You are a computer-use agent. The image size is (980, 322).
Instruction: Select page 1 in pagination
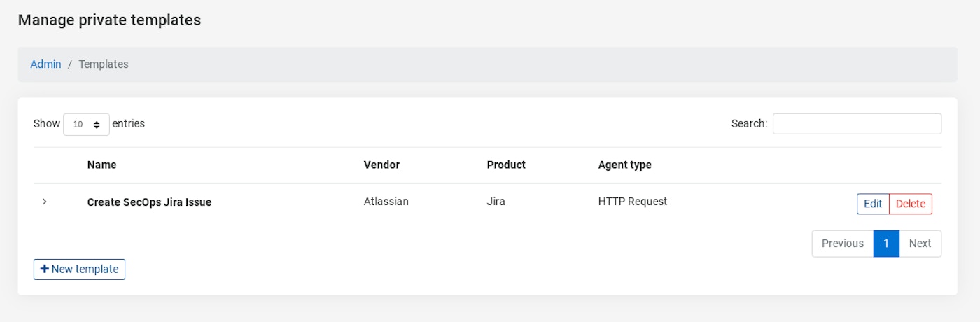click(886, 244)
